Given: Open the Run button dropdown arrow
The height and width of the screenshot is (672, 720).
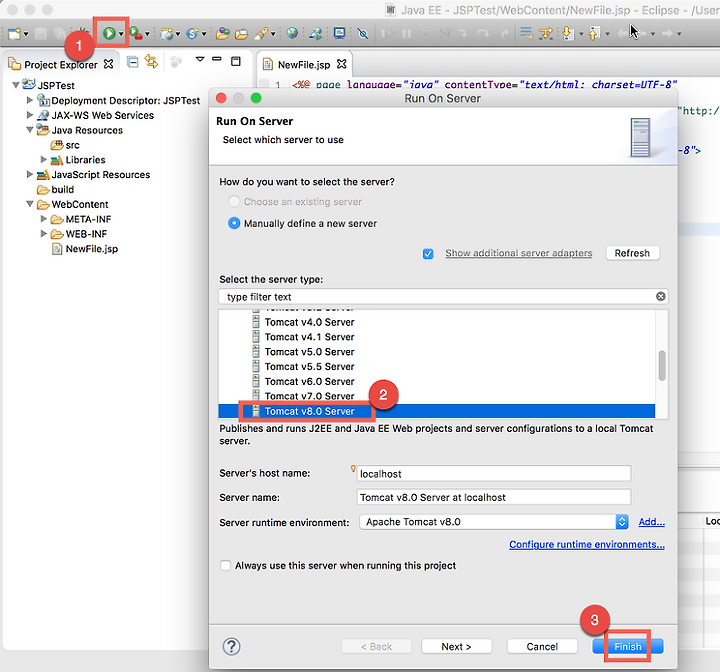Looking at the screenshot, I should (x=121, y=34).
